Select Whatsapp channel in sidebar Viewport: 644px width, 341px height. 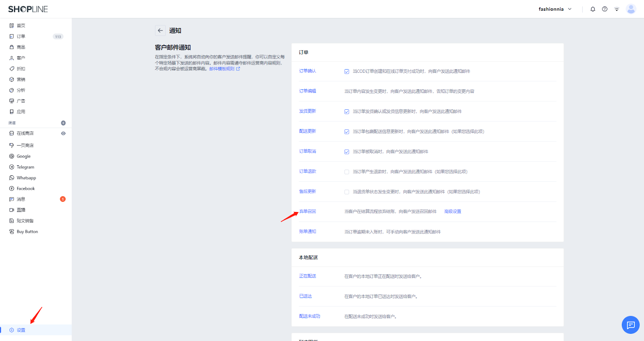26,178
